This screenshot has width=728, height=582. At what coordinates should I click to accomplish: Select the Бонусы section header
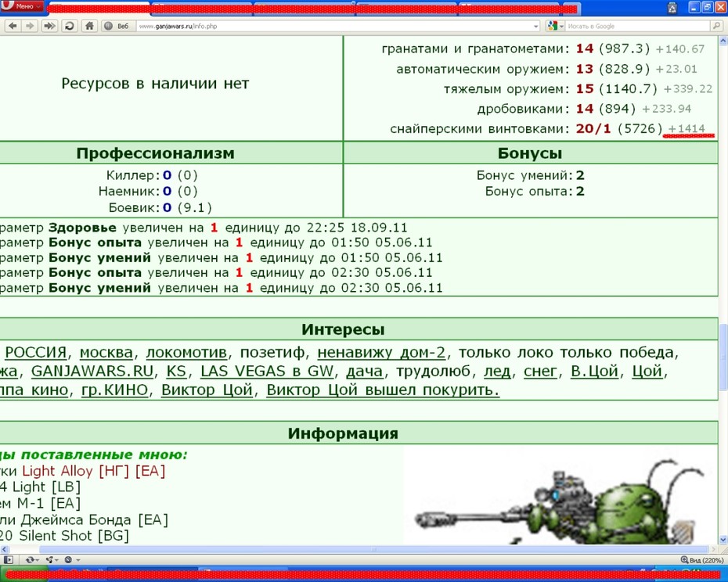pos(530,153)
